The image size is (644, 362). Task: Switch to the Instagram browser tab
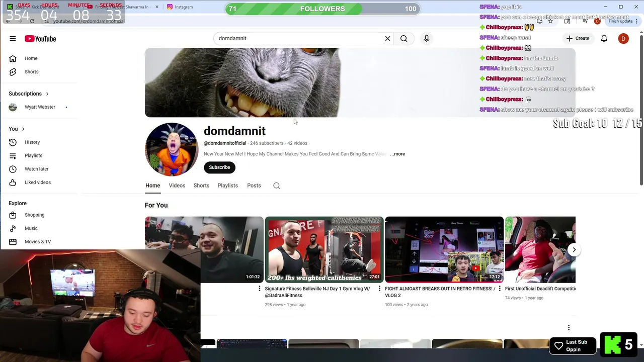180,7
